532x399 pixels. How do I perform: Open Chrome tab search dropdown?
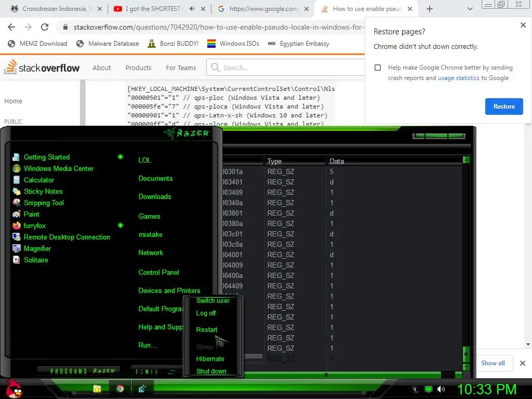pyautogui.click(x=470, y=9)
